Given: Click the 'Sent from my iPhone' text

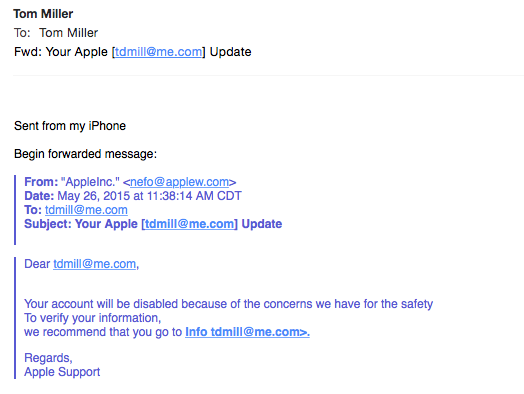Looking at the screenshot, I should pyautogui.click(x=70, y=126).
